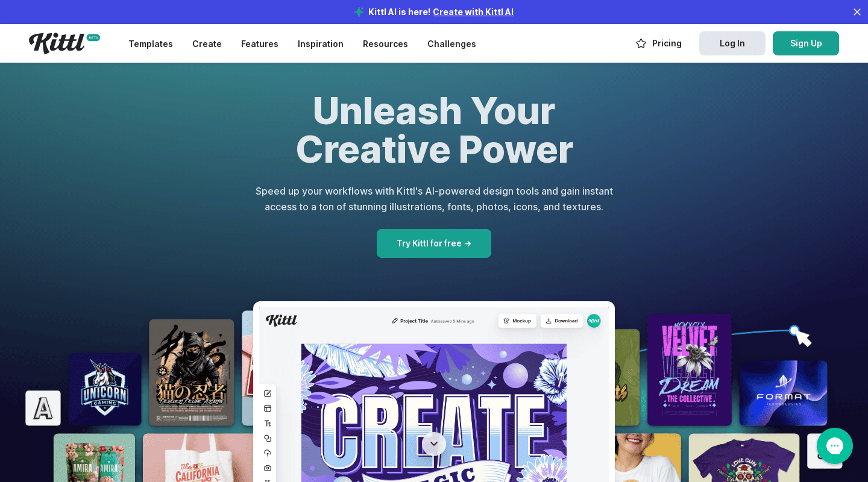Follow the Create with Kittl AI link
This screenshot has width=868, height=482.
click(473, 12)
